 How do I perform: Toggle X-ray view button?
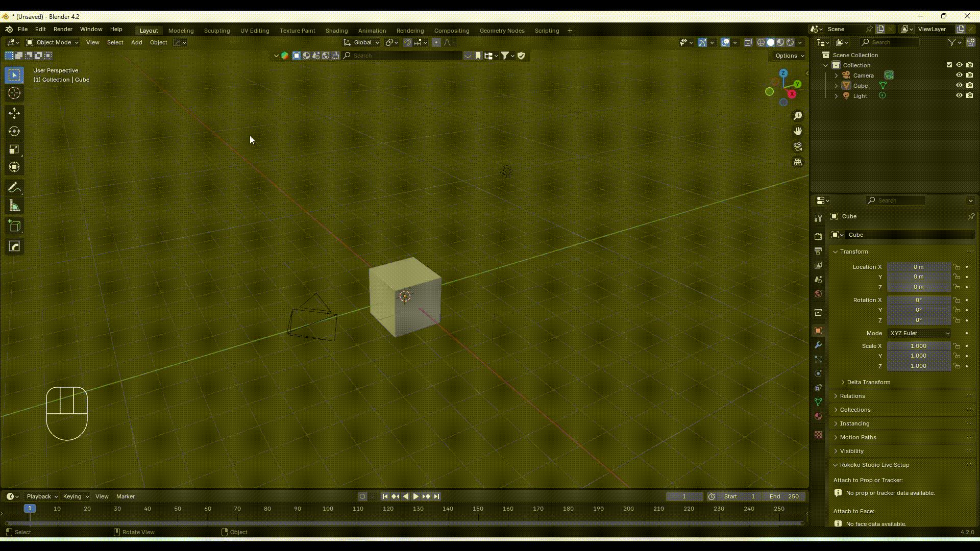tap(748, 42)
